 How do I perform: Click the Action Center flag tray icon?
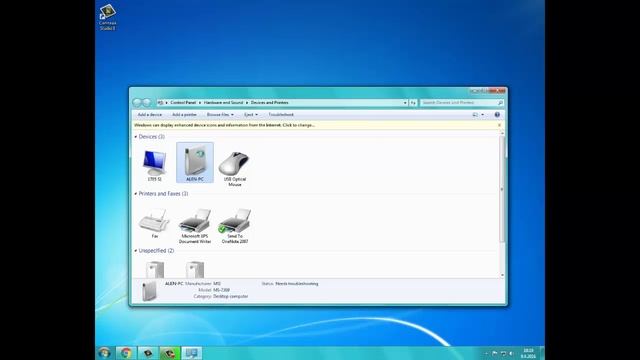tap(495, 353)
